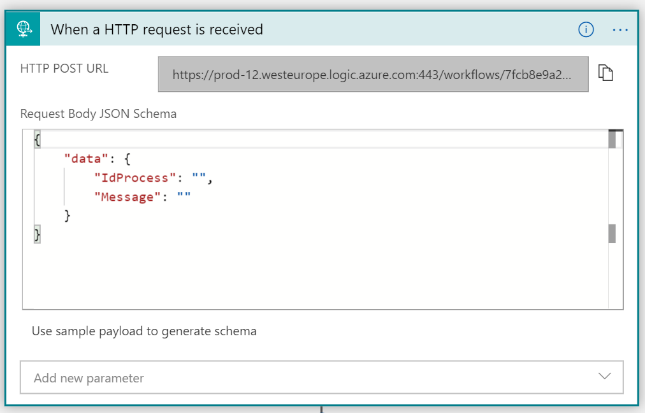Click the connector line below the trigger card
This screenshot has width=645, height=413.
(322, 408)
